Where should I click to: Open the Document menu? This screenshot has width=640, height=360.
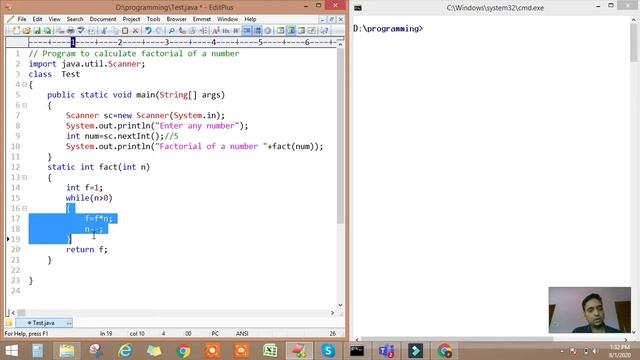(103, 19)
